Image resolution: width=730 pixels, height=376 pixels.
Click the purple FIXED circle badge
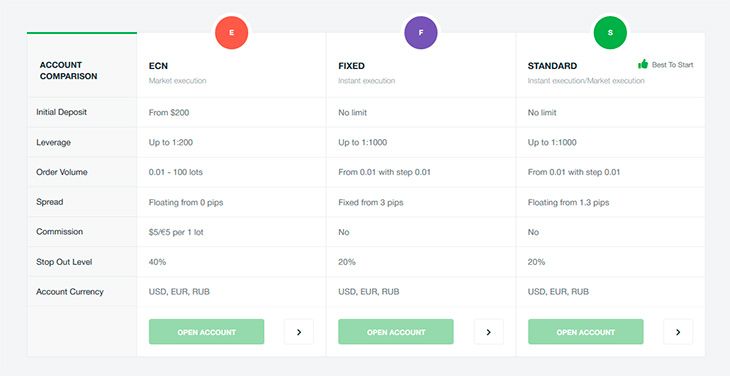pyautogui.click(x=421, y=33)
